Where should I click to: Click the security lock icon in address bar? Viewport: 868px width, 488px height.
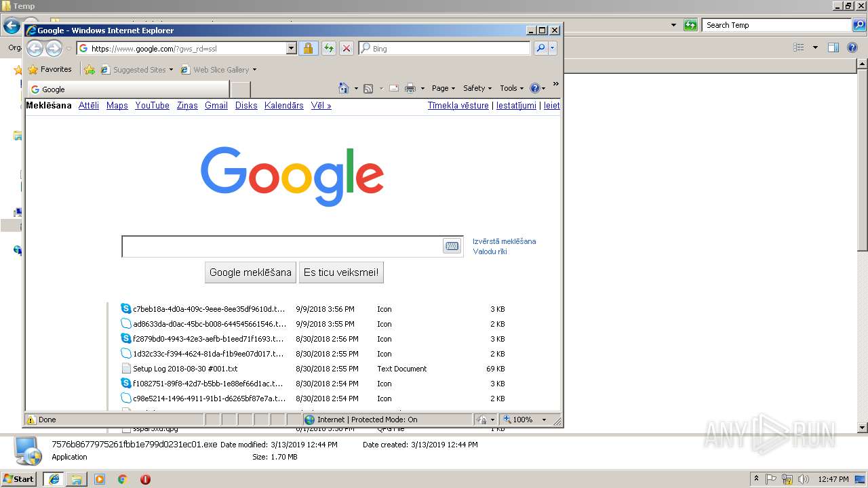point(308,48)
